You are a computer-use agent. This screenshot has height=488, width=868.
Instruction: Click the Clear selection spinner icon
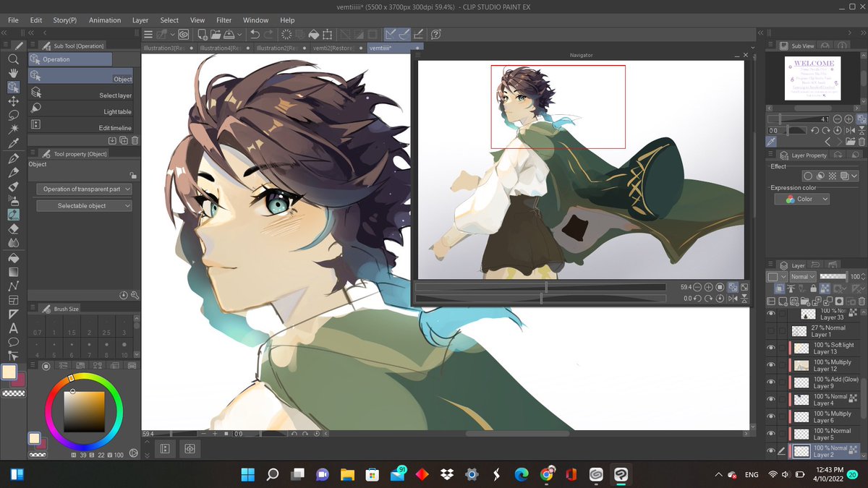pyautogui.click(x=287, y=34)
